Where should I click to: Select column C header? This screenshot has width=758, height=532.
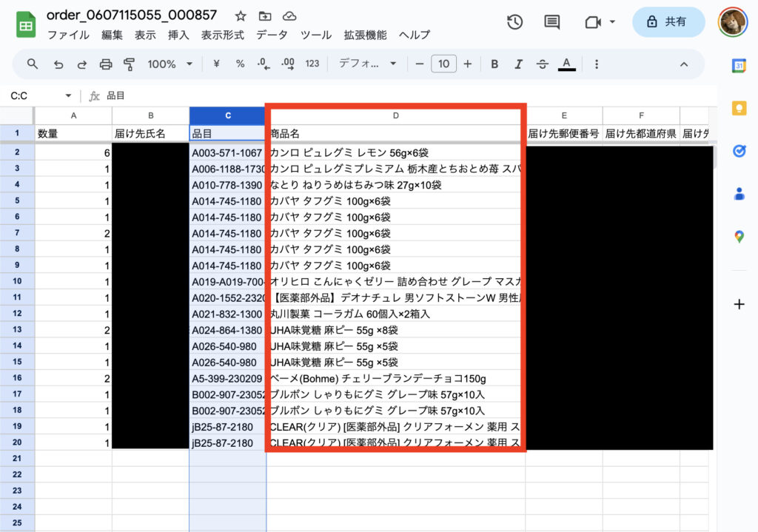(x=228, y=115)
